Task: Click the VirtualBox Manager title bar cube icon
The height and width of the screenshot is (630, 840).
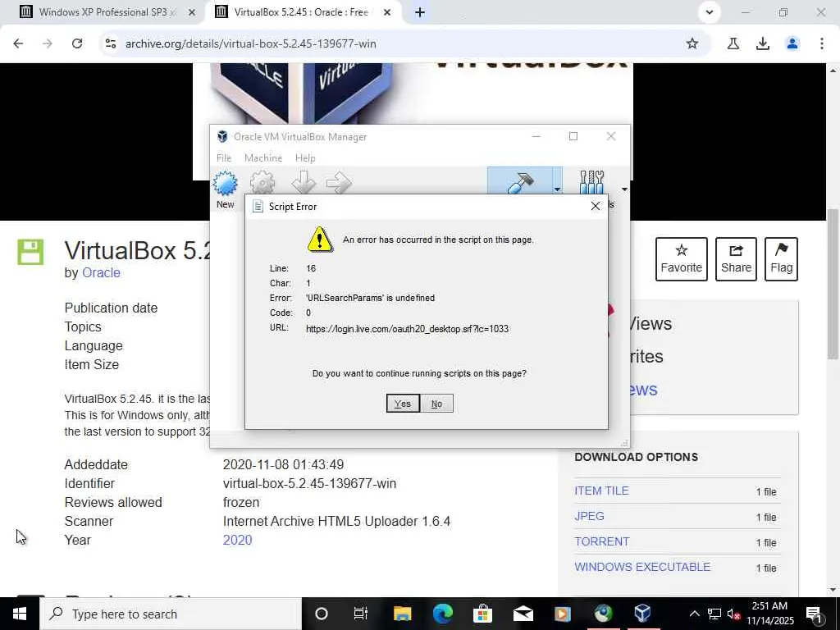Action: (222, 137)
